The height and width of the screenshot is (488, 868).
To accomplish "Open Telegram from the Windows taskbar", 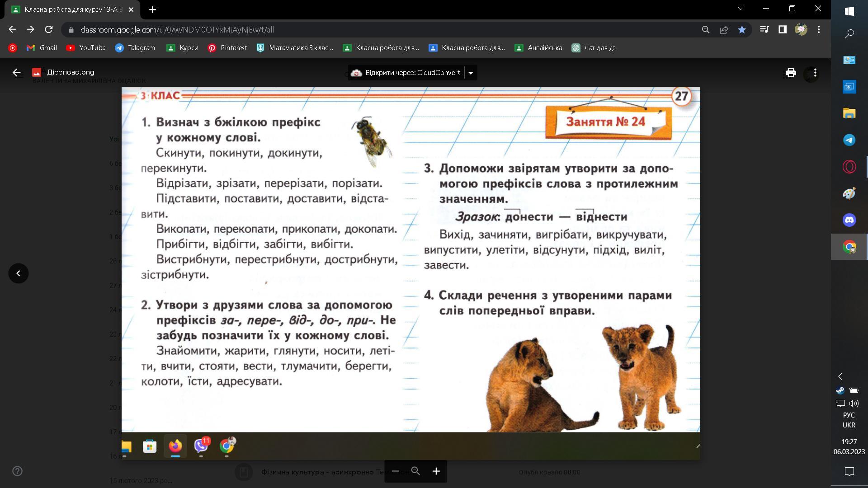I will point(849,140).
